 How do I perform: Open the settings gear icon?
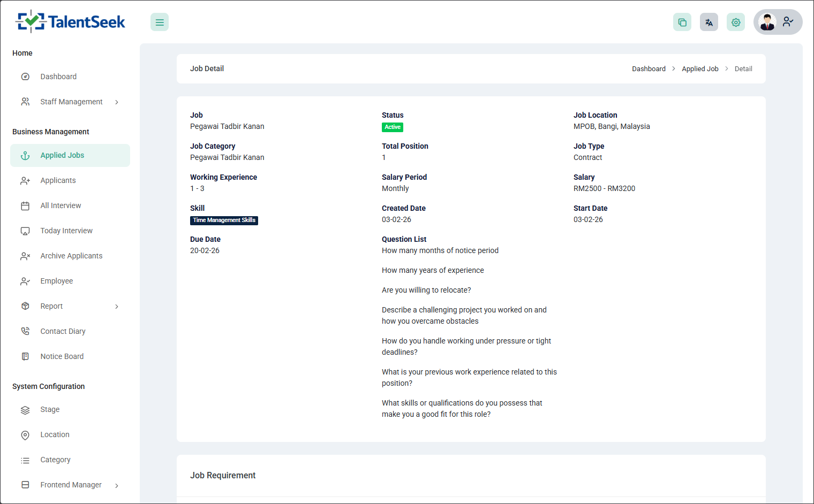[x=735, y=22]
